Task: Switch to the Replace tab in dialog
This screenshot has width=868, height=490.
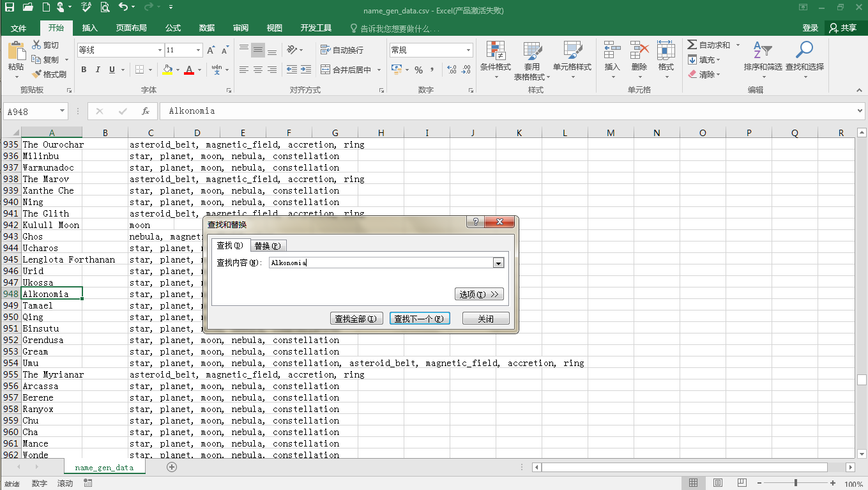Action: pyautogui.click(x=267, y=246)
